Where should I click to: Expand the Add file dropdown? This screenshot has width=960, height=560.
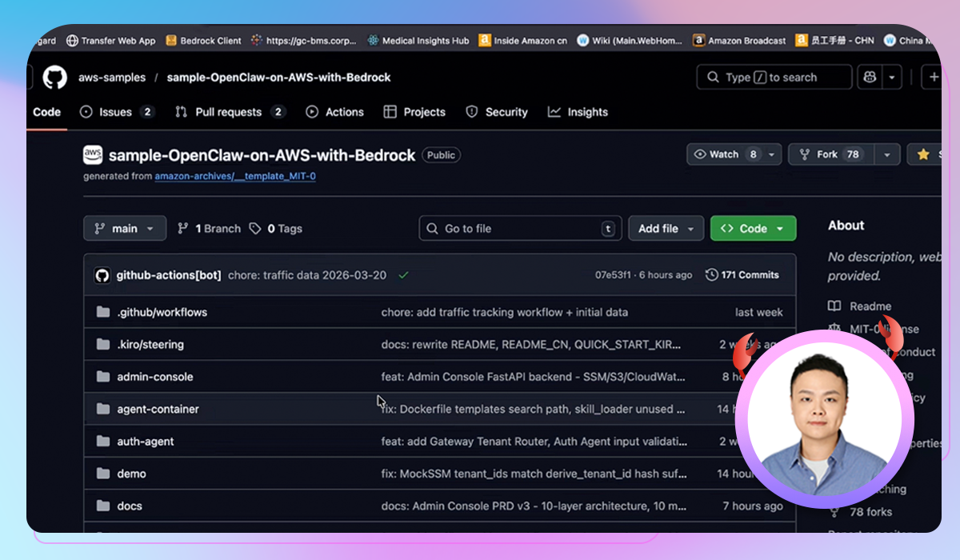coord(666,229)
